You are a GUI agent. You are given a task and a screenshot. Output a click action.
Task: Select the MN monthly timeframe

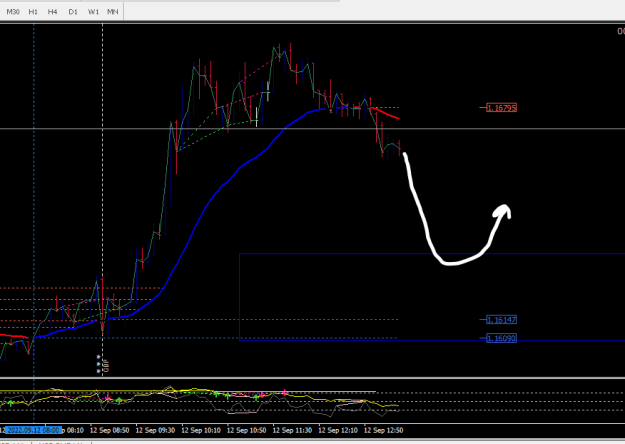click(x=113, y=12)
